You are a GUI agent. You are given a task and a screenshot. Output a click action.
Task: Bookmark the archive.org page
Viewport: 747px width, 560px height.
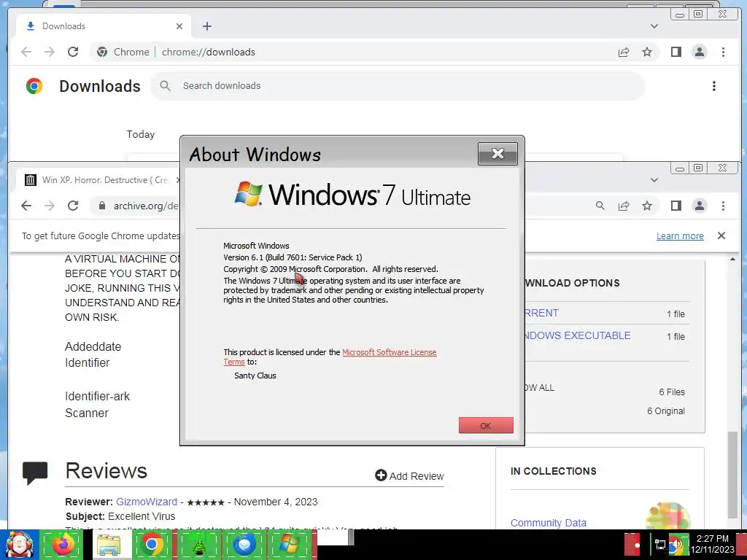tap(647, 206)
